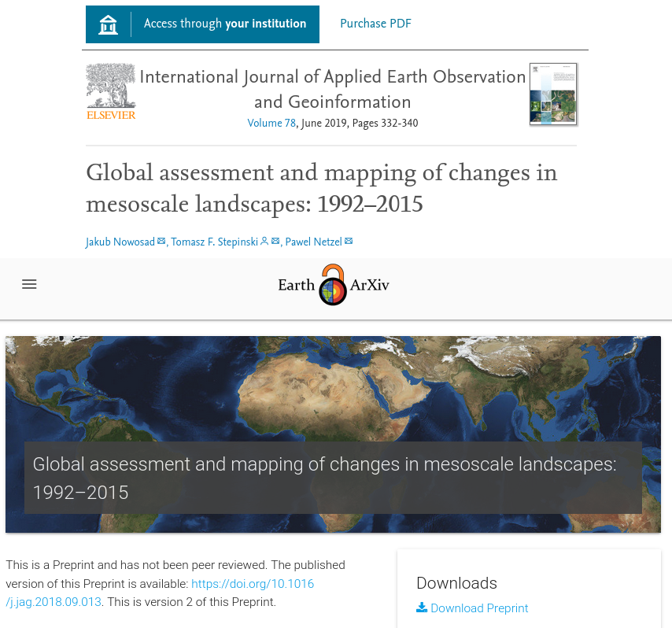Open the doi.org published version link
Image resolution: width=672 pixels, height=628 pixels.
click(x=160, y=593)
